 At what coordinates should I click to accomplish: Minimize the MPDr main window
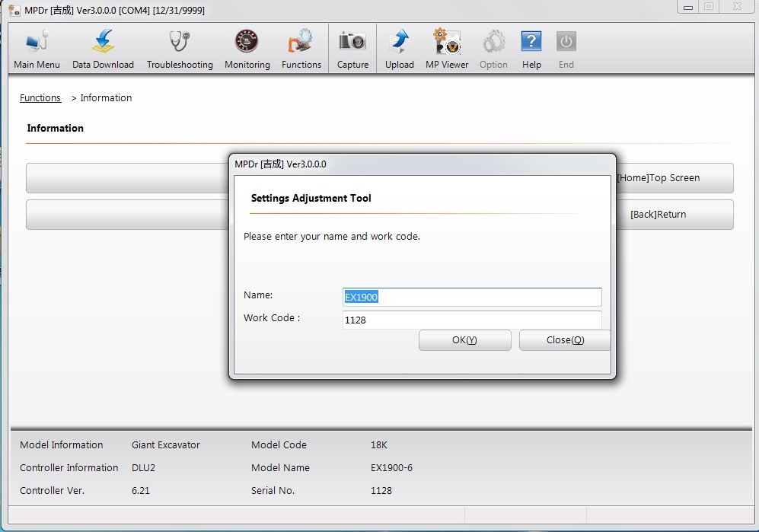click(x=688, y=7)
